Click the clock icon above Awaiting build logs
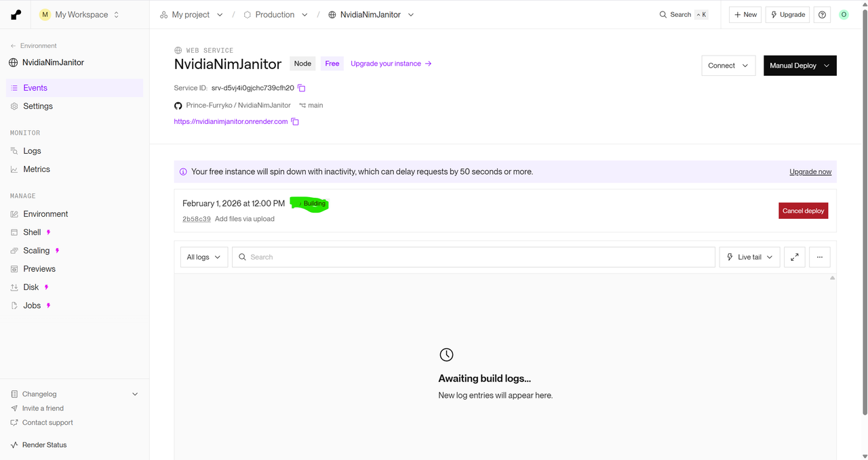 [446, 355]
